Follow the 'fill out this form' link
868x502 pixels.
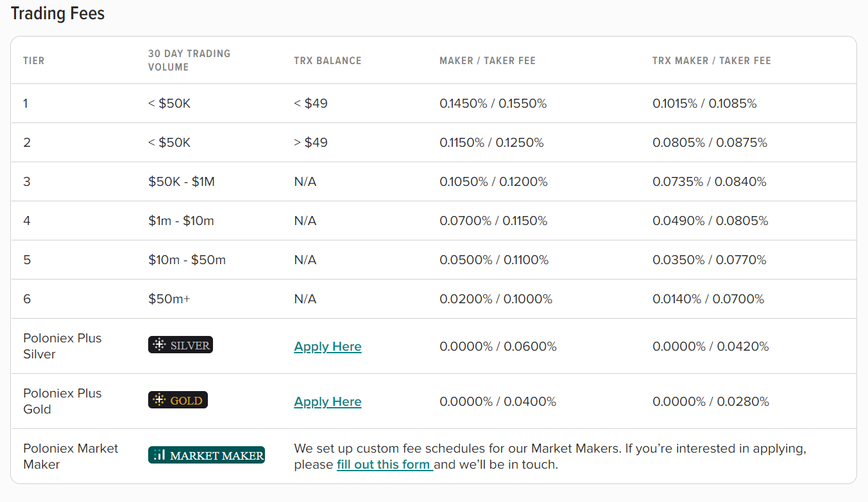385,464
